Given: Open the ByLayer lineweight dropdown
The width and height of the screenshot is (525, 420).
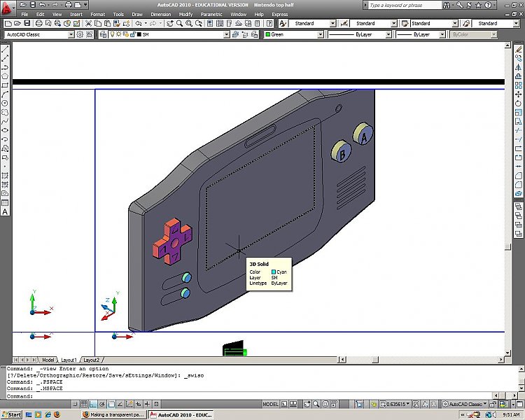Looking at the screenshot, I should [x=442, y=34].
